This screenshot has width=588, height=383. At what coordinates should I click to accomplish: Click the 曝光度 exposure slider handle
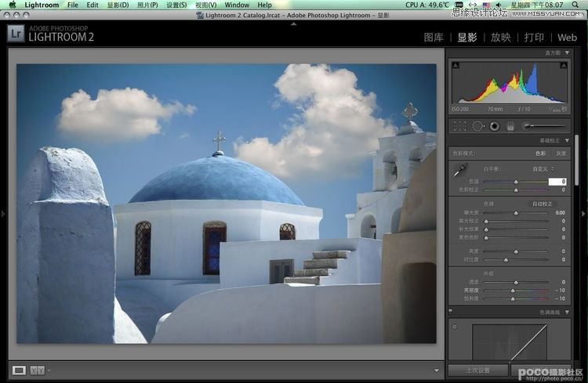[516, 213]
